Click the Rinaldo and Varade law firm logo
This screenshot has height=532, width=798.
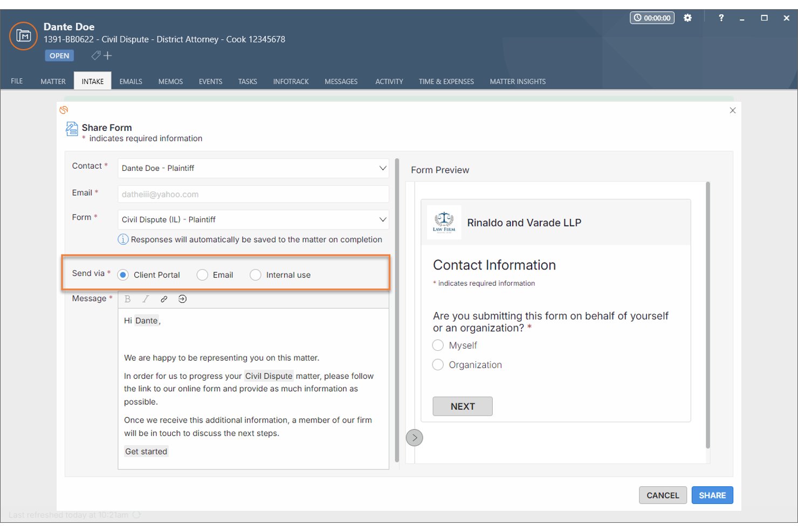click(444, 222)
